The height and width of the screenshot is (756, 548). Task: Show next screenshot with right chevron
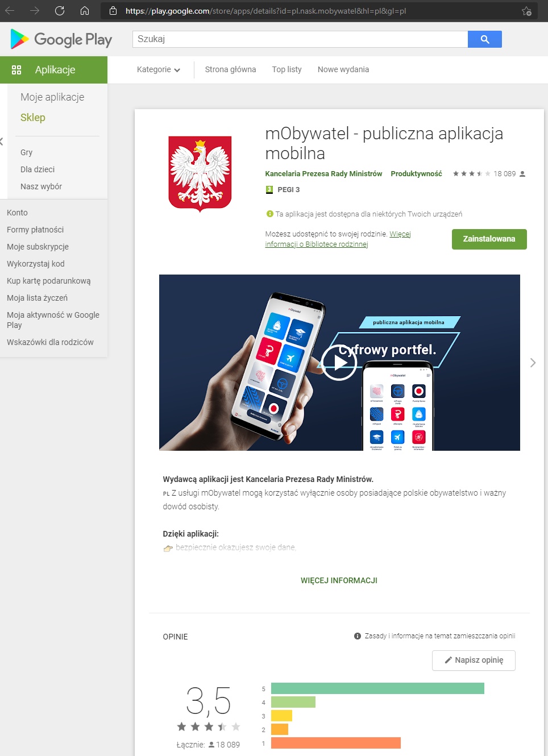point(533,363)
